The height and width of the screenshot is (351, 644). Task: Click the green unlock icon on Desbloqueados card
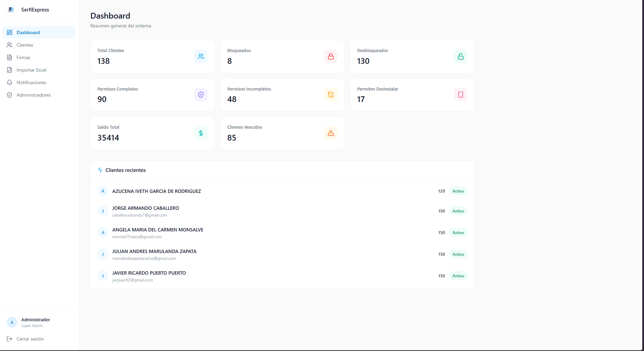pos(460,56)
